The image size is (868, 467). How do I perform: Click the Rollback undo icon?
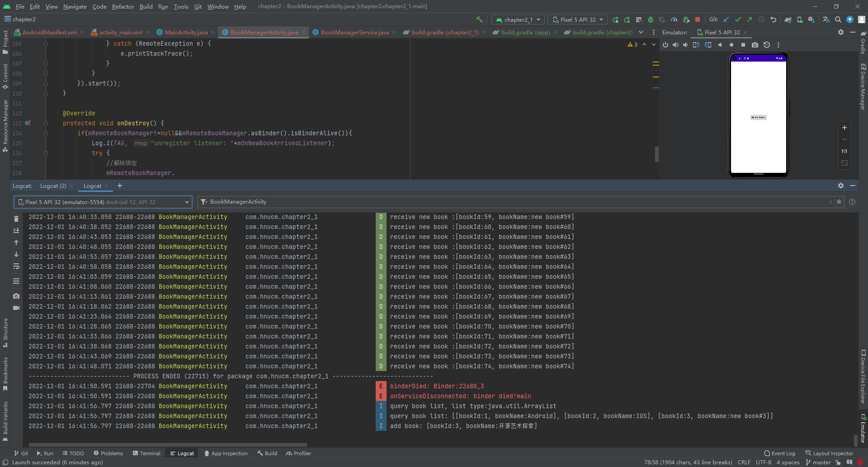774,19
